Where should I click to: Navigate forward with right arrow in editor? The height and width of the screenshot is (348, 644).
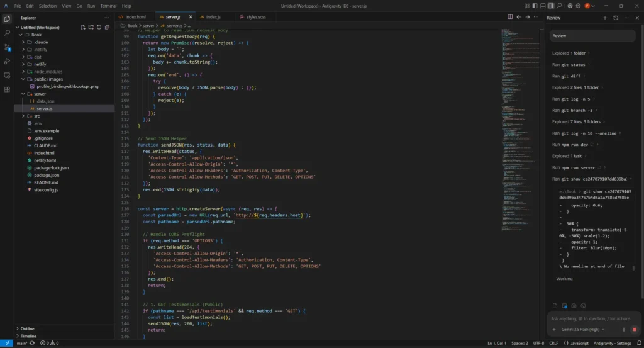528,17
